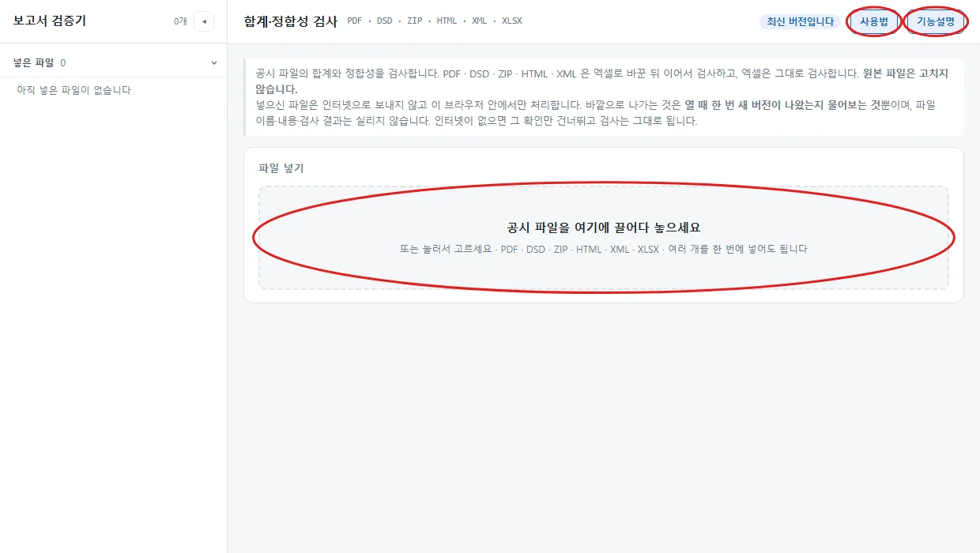The width and height of the screenshot is (980, 553).
Task: Open the 기능설명 page
Action: 936,21
